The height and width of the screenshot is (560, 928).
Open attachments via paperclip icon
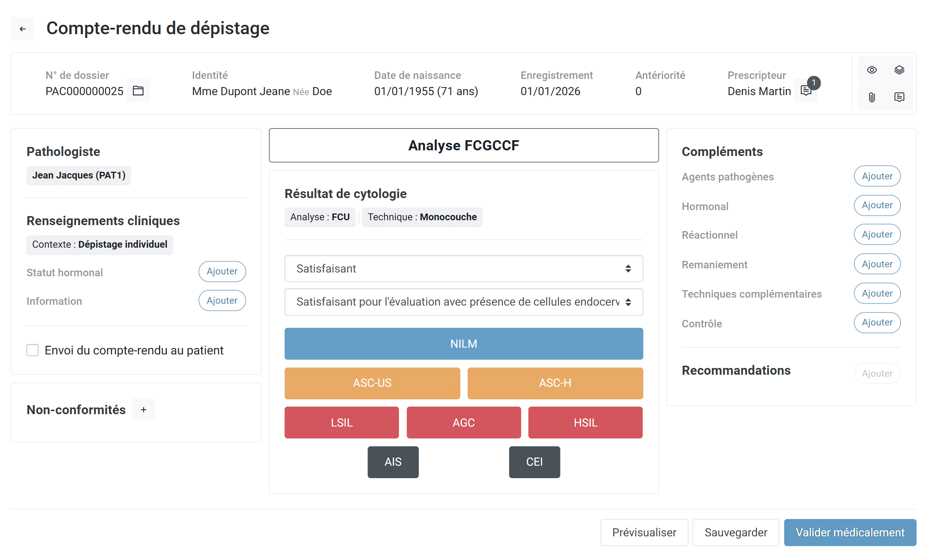point(872,97)
